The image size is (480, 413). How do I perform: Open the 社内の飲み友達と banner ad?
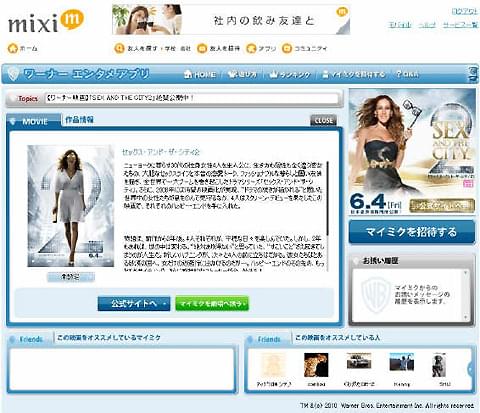231,20
